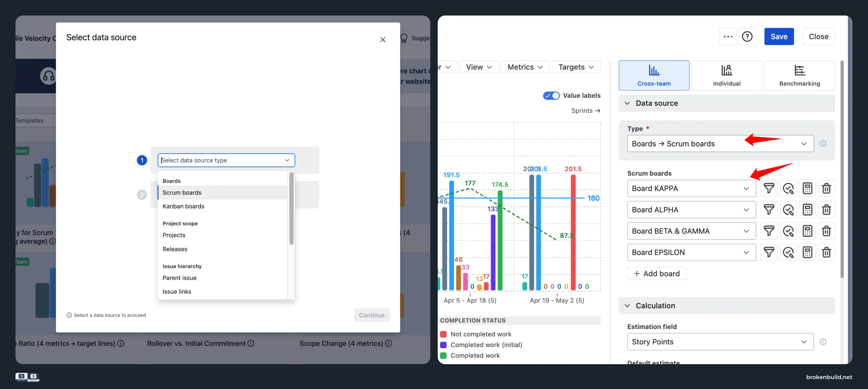Click the data source list scrollbar
Screen dimensions: 868x389
[x=292, y=208]
